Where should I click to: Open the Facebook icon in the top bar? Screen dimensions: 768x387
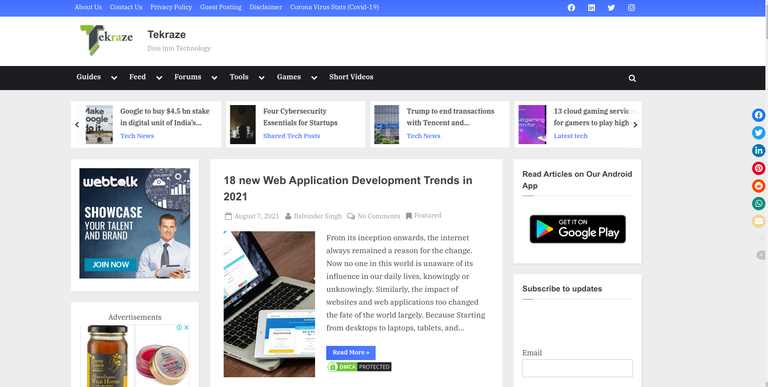click(x=571, y=7)
